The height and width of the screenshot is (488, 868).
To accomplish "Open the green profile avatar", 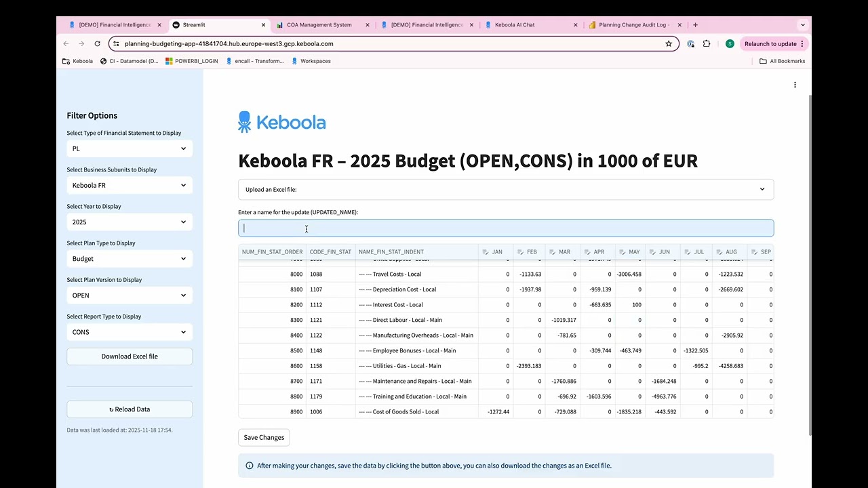I will (x=730, y=43).
